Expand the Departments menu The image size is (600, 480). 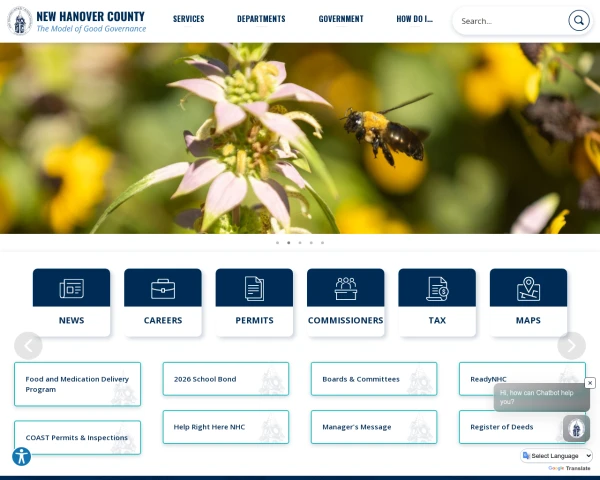tap(261, 19)
